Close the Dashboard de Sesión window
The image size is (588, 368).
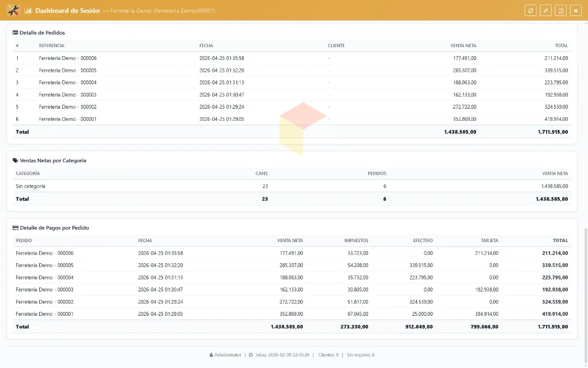coord(575,10)
